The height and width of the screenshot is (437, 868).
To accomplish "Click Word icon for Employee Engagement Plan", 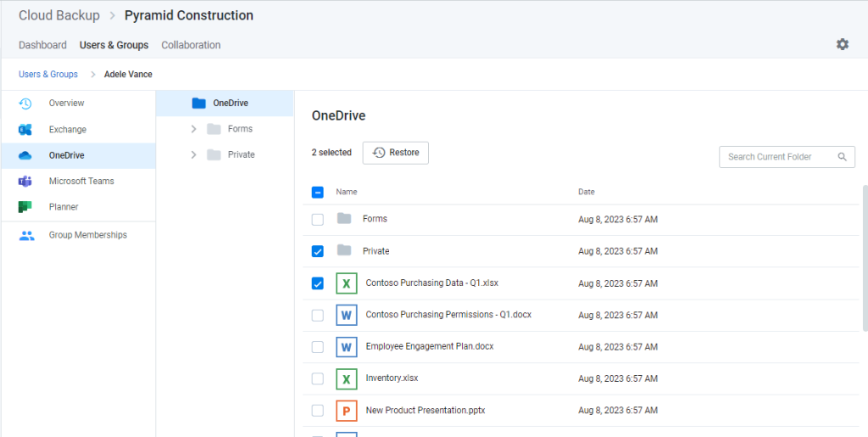I will [347, 347].
